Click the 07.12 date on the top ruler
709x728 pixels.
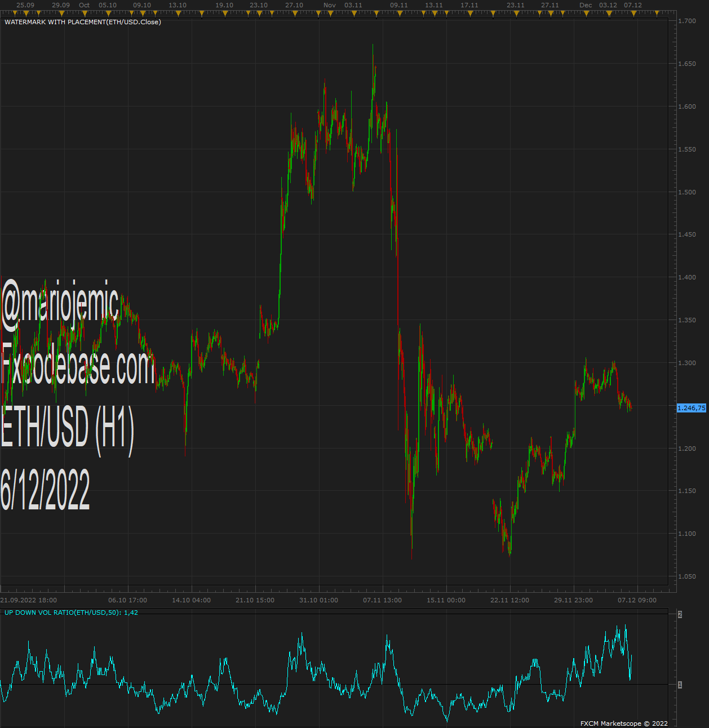633,5
